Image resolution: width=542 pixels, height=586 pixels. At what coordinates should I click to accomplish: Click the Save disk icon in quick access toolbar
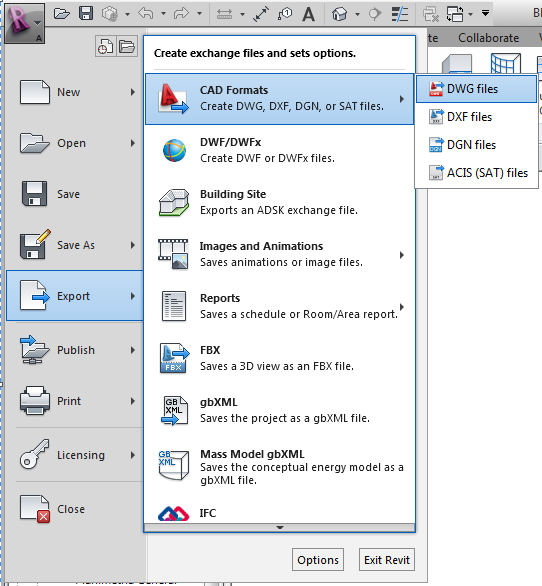pyautogui.click(x=86, y=13)
